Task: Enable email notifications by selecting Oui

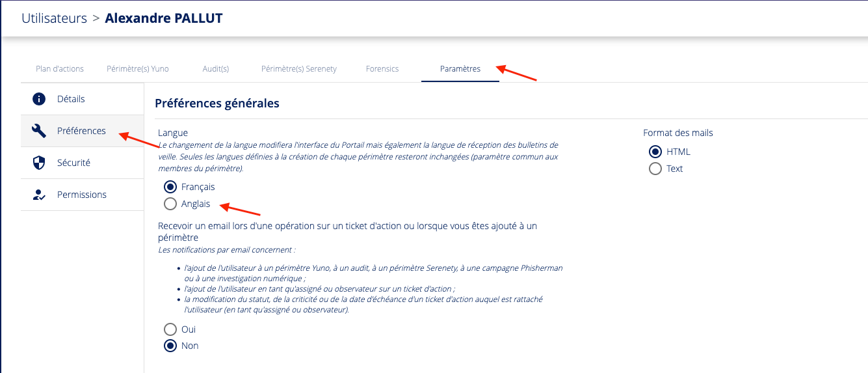Action: (x=170, y=329)
